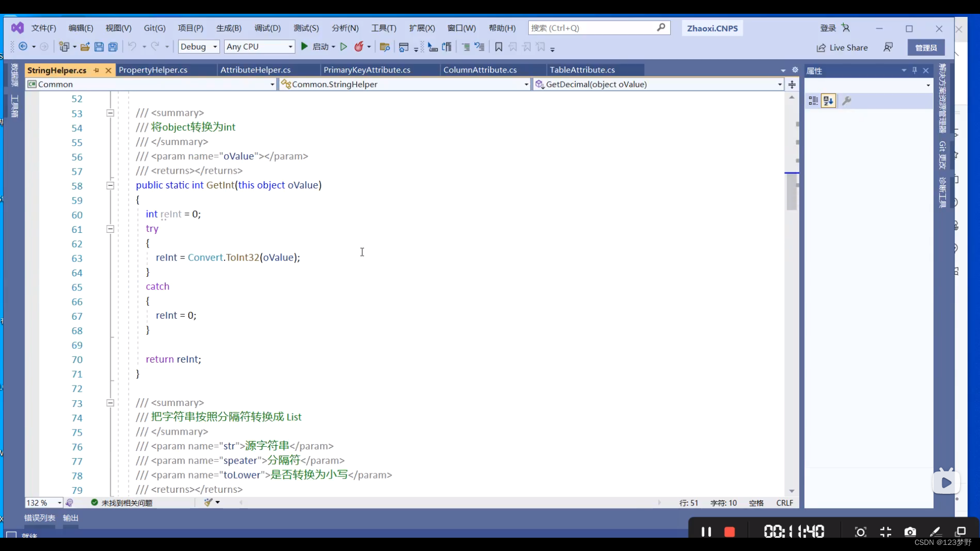980x551 pixels.
Task: Start without debugging using hollow play icon
Action: tap(344, 47)
